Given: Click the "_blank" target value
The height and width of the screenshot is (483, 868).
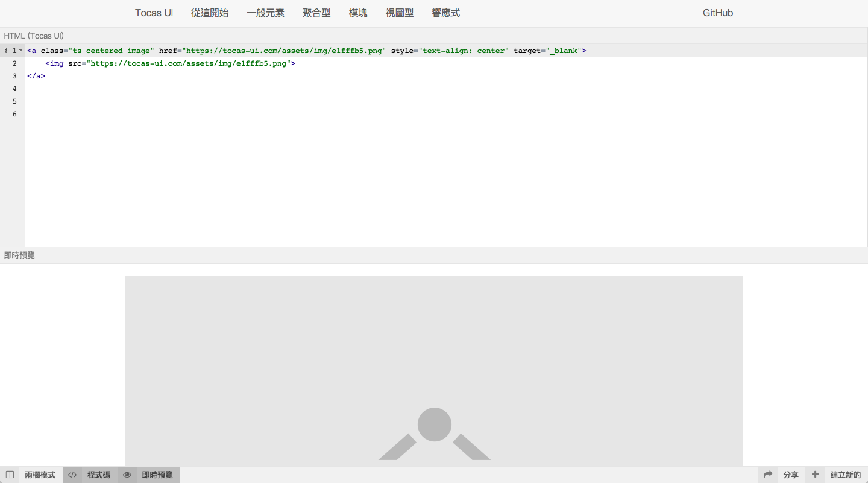Looking at the screenshot, I should click(564, 51).
